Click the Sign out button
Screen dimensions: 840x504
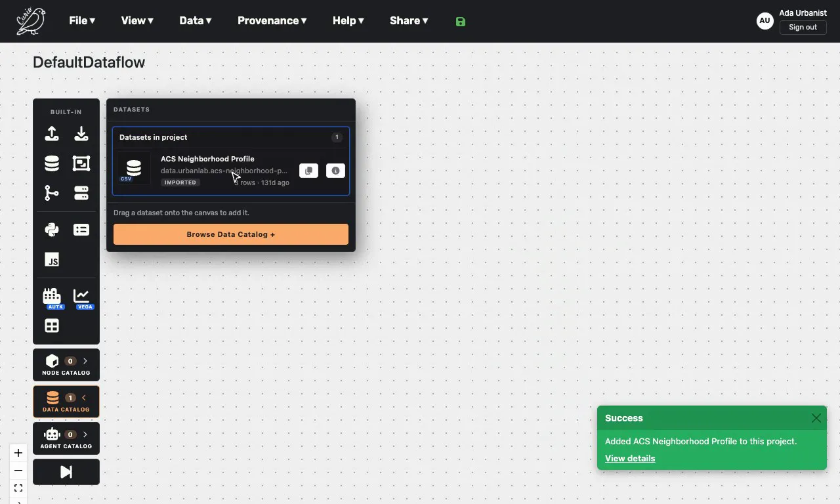803,27
